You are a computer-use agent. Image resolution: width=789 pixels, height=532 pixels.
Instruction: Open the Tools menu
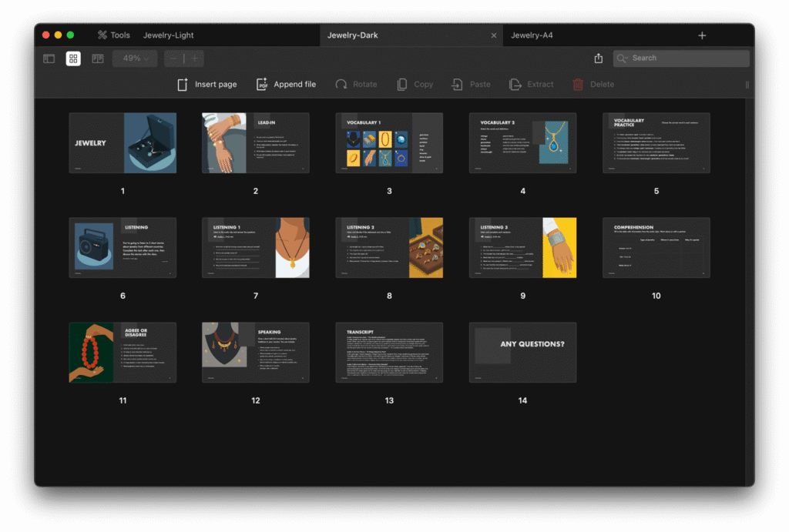(x=113, y=35)
